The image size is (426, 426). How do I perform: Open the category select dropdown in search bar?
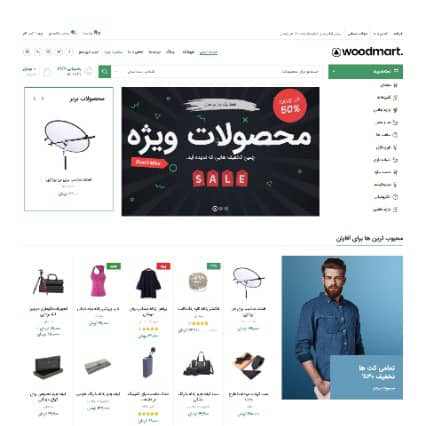point(137,72)
